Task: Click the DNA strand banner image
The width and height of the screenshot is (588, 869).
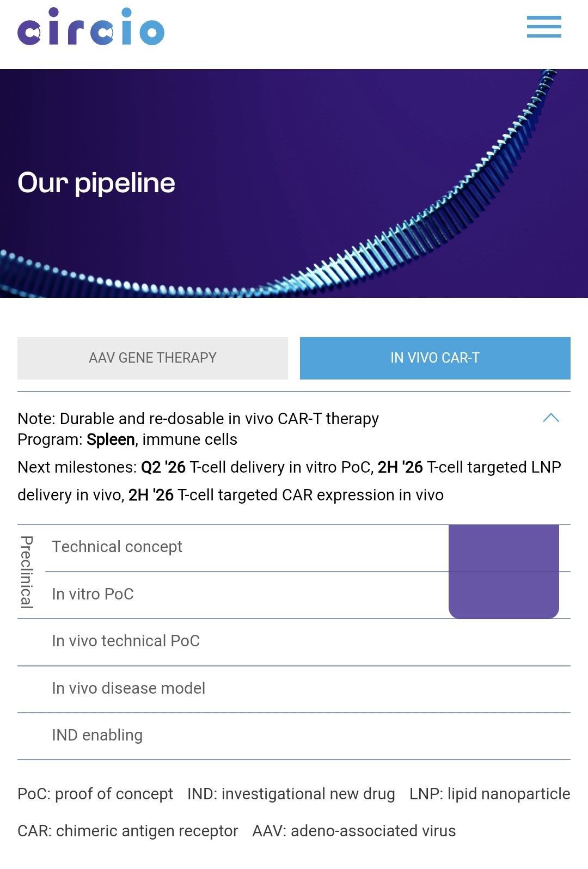Action: click(294, 183)
